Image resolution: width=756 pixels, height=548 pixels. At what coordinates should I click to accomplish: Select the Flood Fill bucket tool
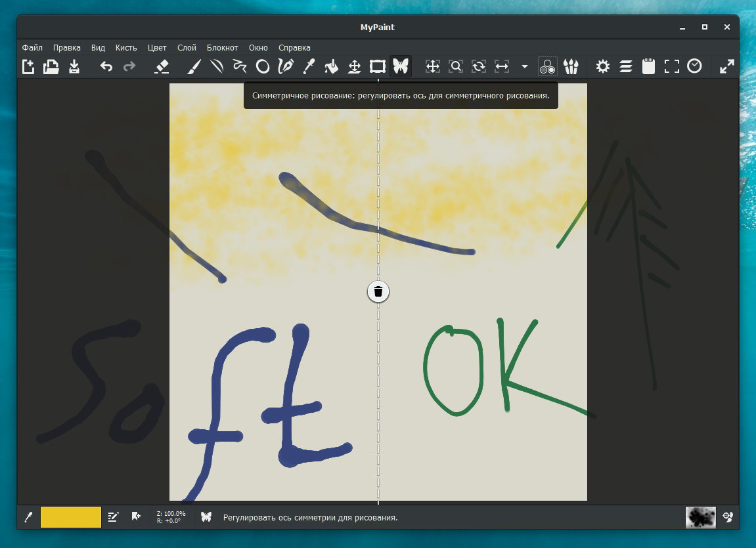[x=331, y=66]
